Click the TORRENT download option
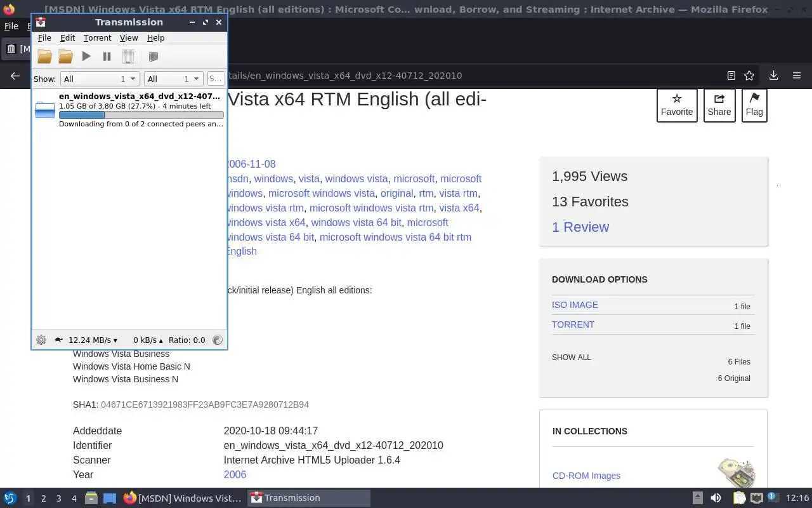This screenshot has height=508, width=812. point(573,324)
